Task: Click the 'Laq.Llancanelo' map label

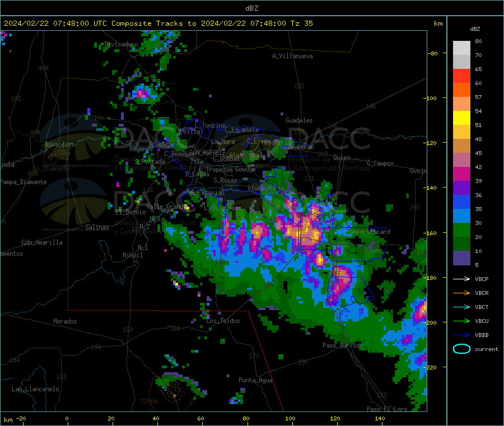Action: pos(35,390)
